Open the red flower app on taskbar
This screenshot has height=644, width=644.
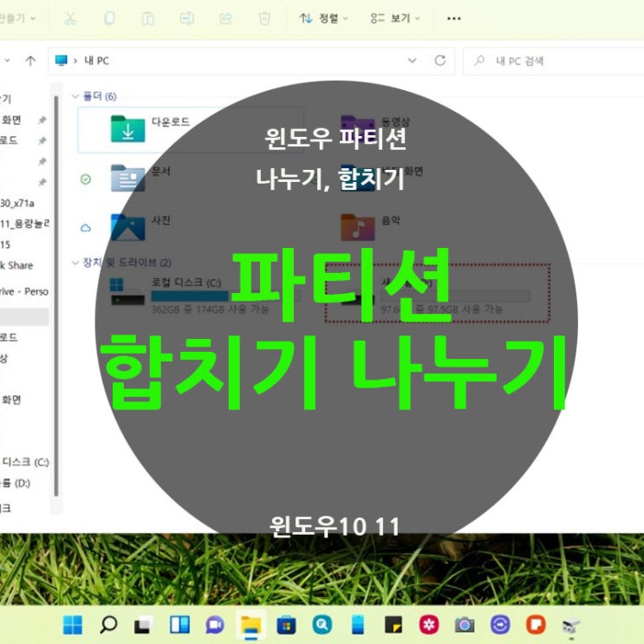429,626
